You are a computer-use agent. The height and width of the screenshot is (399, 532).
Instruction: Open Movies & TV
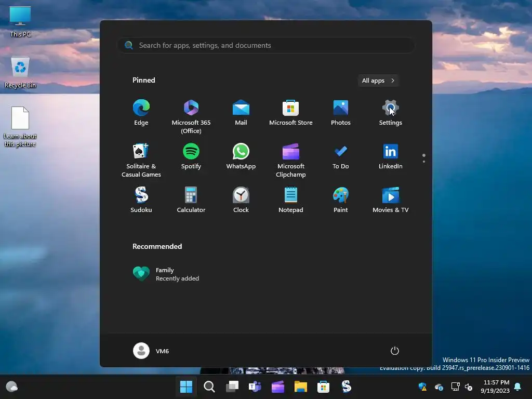pos(391,200)
